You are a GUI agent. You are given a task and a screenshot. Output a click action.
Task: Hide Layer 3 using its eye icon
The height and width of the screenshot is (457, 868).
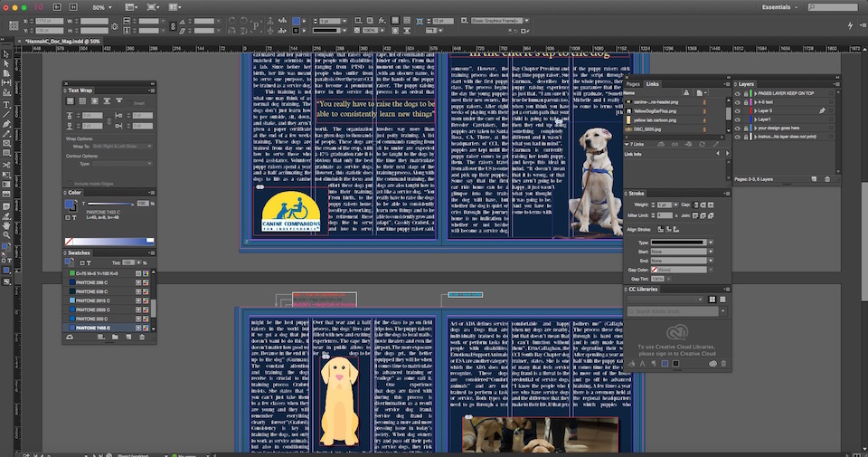click(x=738, y=110)
